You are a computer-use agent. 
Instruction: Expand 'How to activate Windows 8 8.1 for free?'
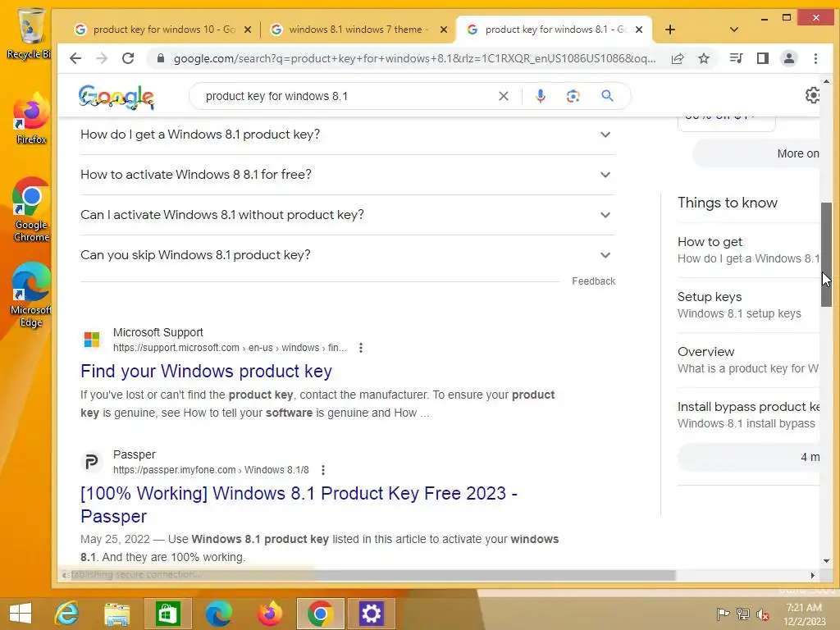347,175
